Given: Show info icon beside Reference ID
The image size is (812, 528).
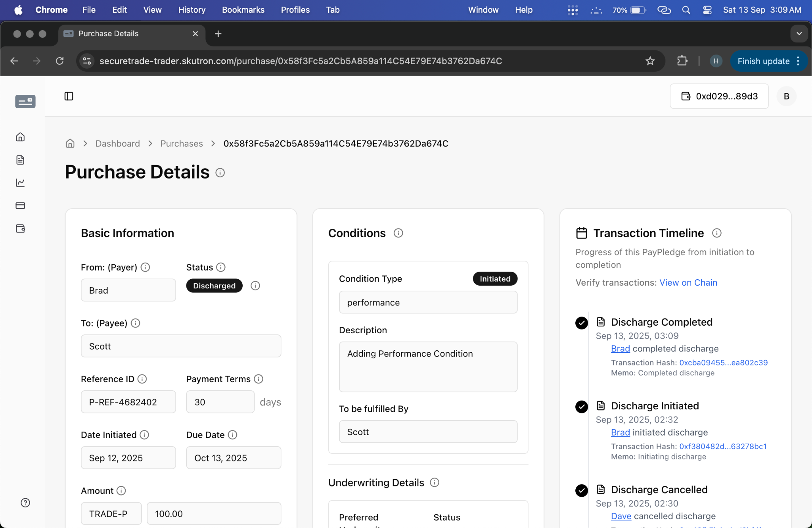Looking at the screenshot, I should 142,379.
